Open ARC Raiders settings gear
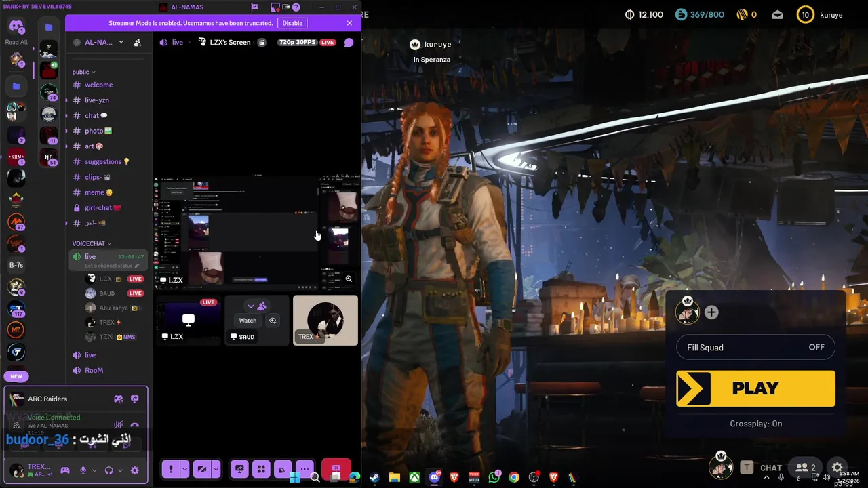The width and height of the screenshot is (868, 488). (837, 468)
